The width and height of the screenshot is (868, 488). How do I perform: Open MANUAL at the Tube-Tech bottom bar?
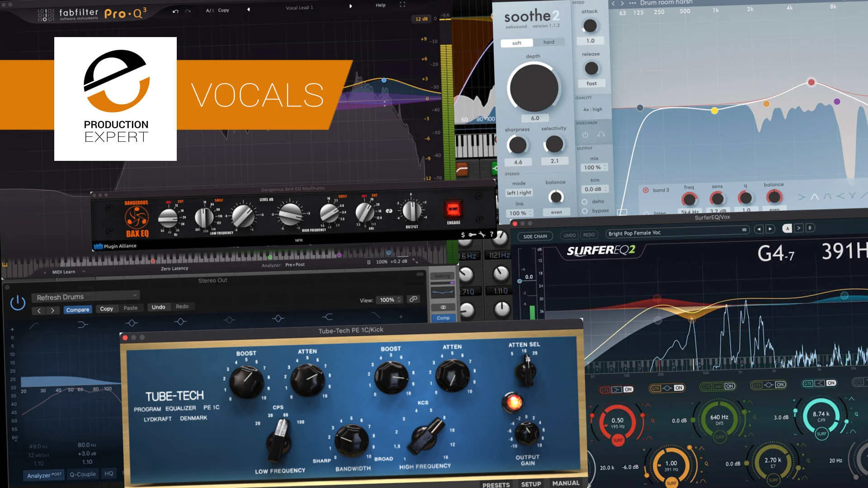(566, 483)
